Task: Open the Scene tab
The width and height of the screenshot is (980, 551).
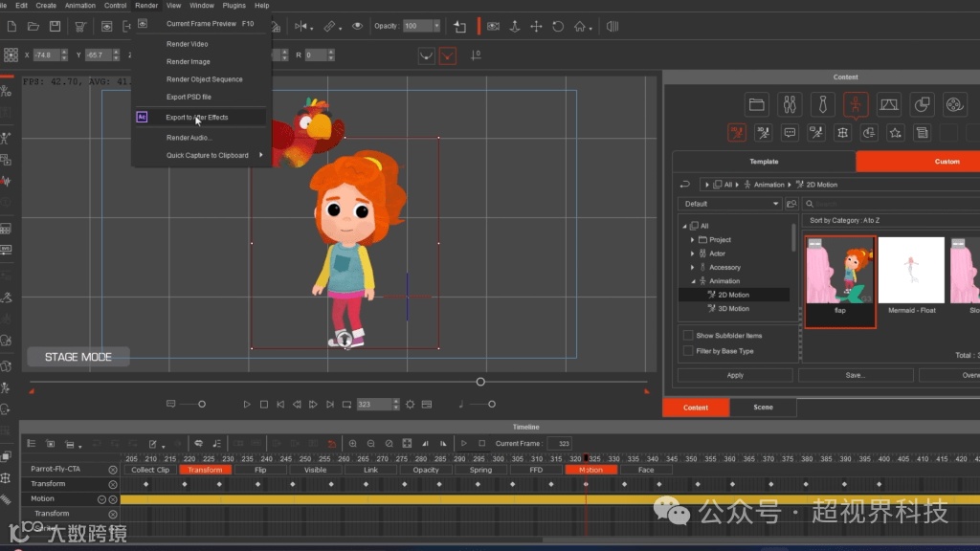Action: [763, 408]
